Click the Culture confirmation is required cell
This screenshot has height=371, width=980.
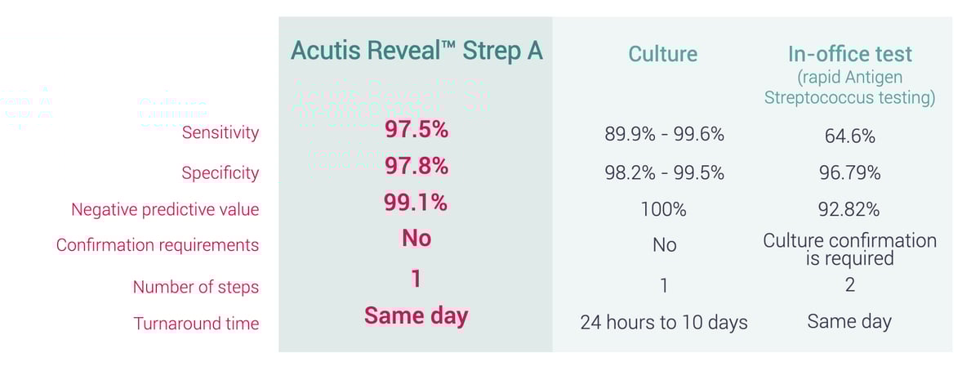click(849, 250)
